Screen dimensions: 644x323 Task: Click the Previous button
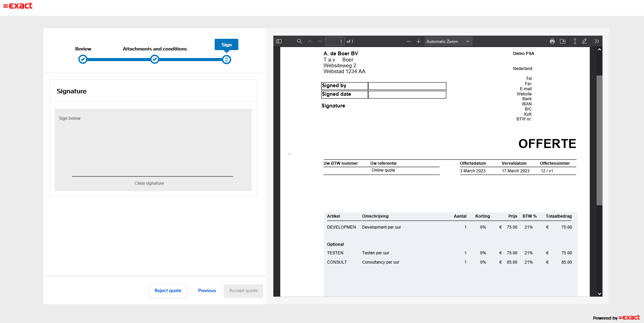click(207, 291)
